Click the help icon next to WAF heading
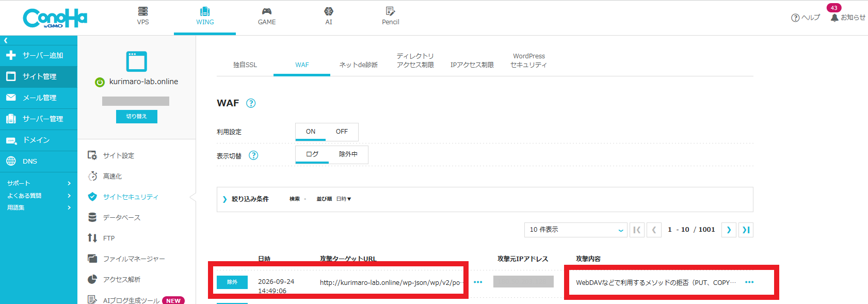The width and height of the screenshot is (868, 304). [x=251, y=103]
